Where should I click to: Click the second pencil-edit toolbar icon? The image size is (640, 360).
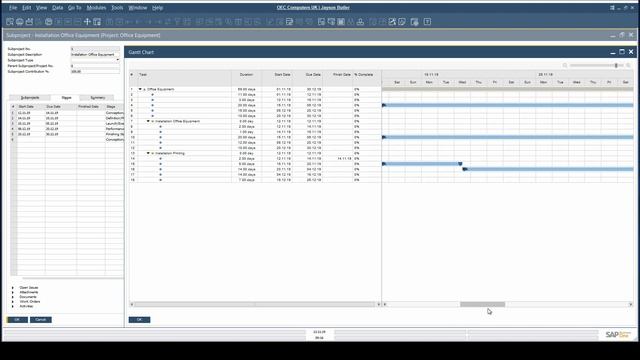[402, 22]
